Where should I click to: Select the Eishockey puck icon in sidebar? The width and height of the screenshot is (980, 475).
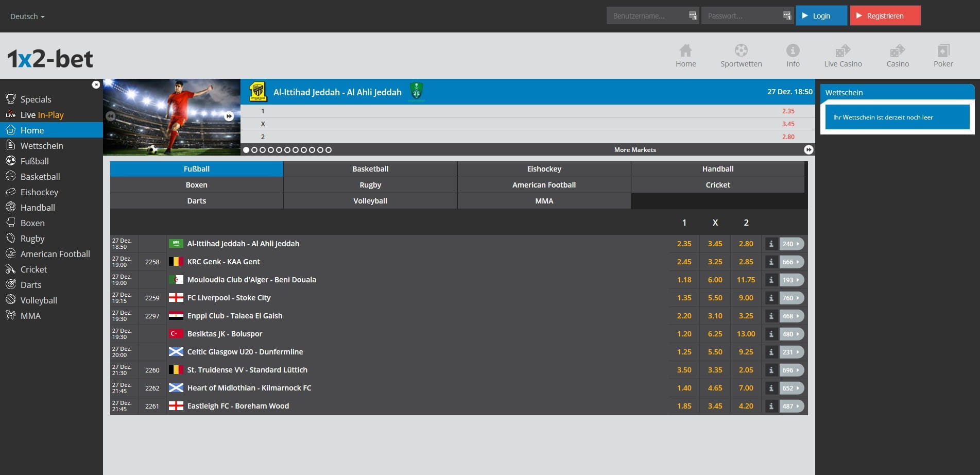(x=11, y=192)
